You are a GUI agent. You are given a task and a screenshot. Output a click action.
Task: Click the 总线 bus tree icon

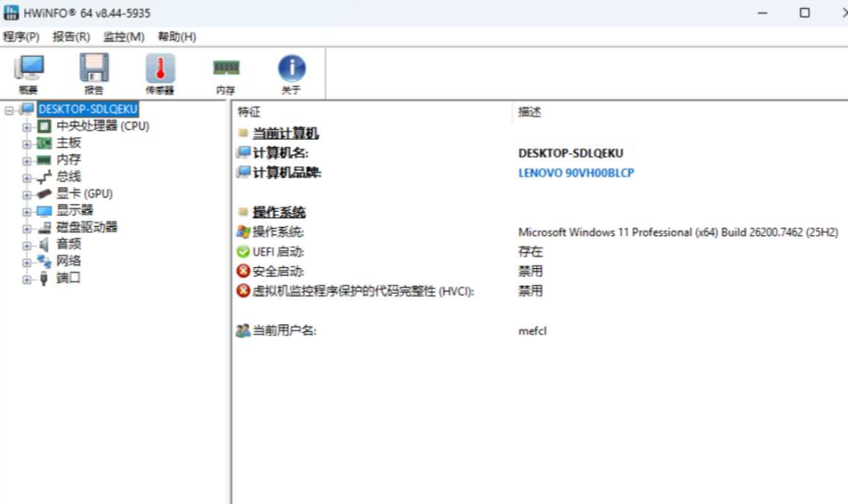click(x=44, y=176)
